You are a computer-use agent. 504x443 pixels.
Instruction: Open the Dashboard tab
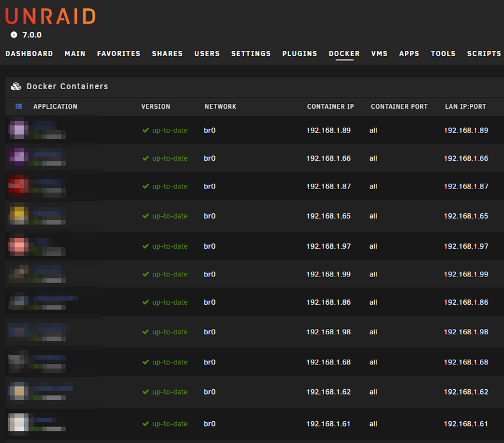pyautogui.click(x=30, y=54)
